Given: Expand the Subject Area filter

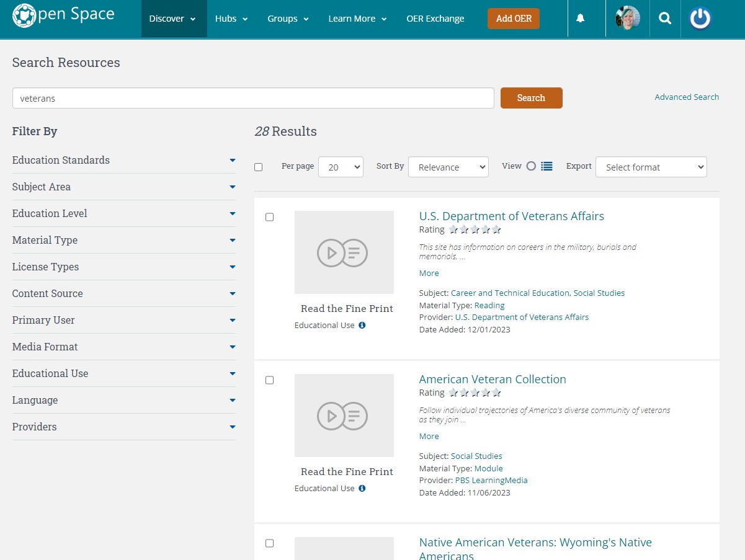Looking at the screenshot, I should point(124,187).
